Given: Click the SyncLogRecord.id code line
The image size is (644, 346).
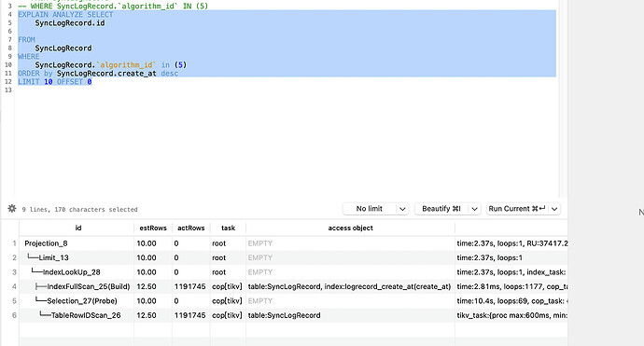Looking at the screenshot, I should (x=70, y=23).
